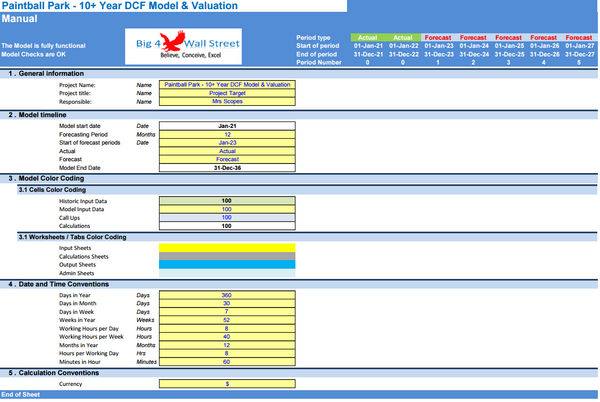Click the Responsible cell 'Mrs Scopes'

coord(226,101)
